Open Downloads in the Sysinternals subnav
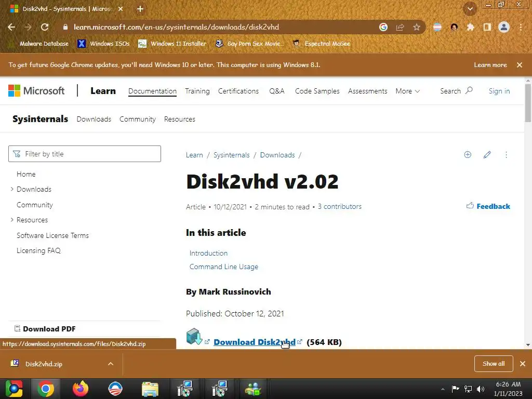This screenshot has height=399, width=532. point(94,119)
